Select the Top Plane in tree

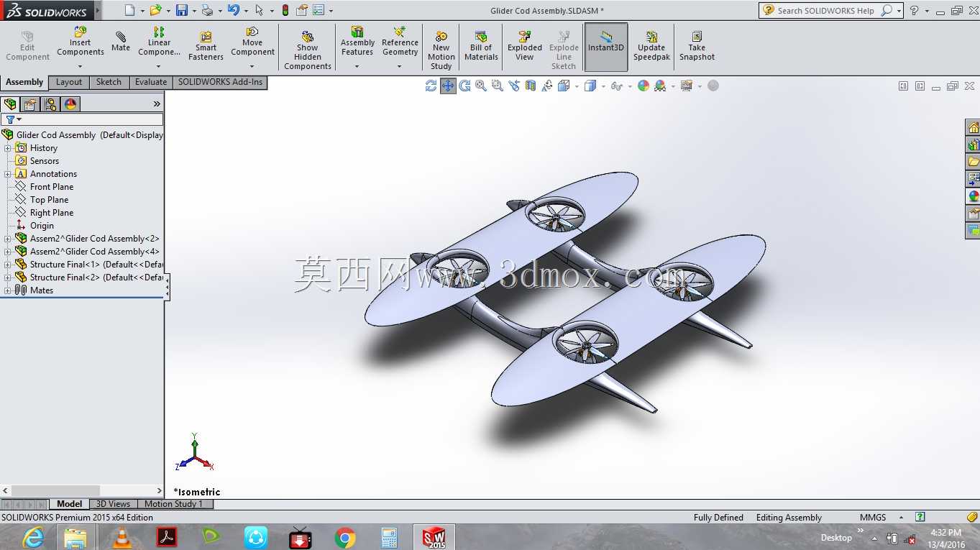tap(49, 200)
